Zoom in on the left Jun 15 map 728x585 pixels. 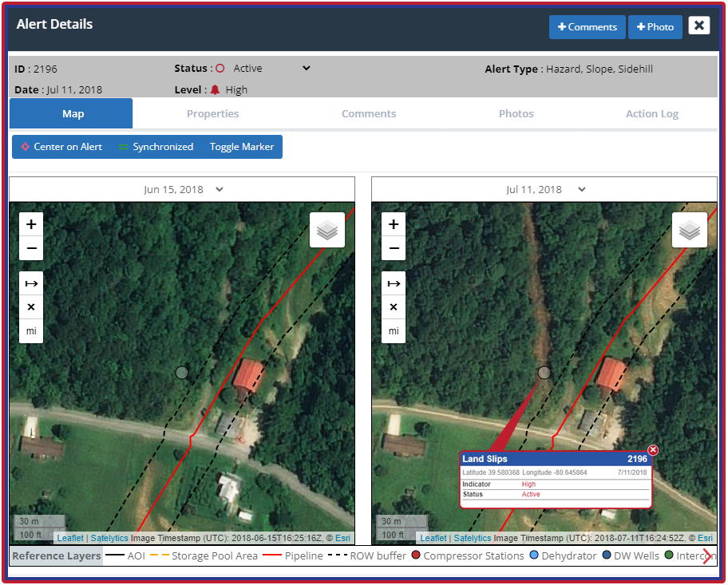click(x=31, y=224)
